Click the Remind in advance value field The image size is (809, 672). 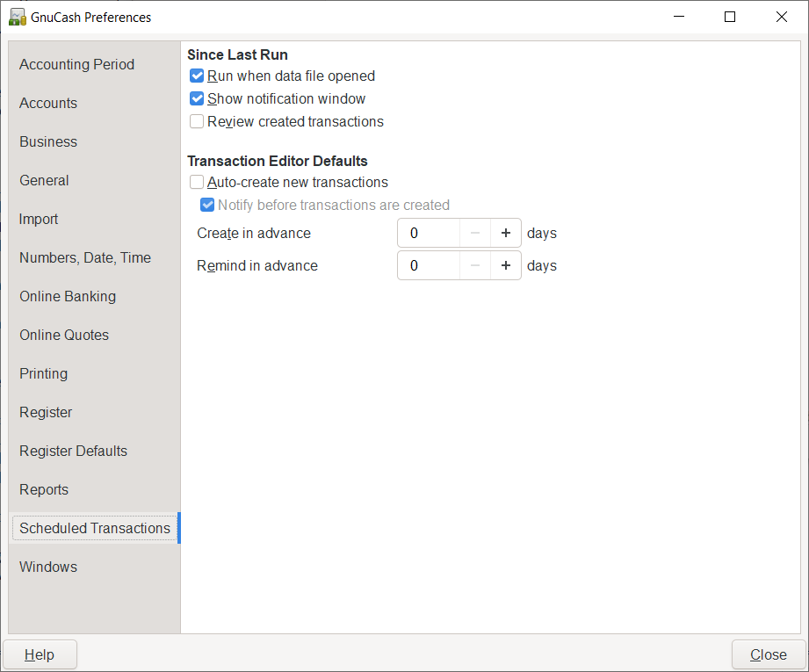(429, 265)
